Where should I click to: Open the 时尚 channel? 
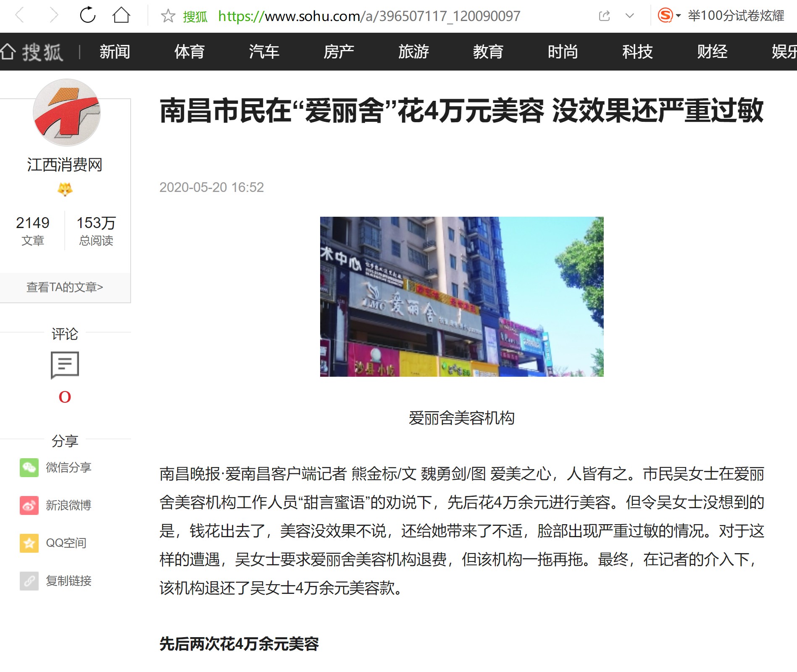coord(563,52)
